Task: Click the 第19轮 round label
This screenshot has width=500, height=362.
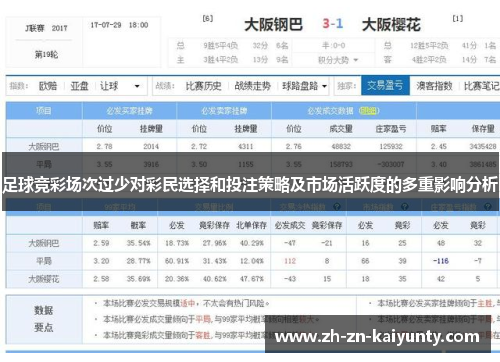Action: click(x=46, y=54)
